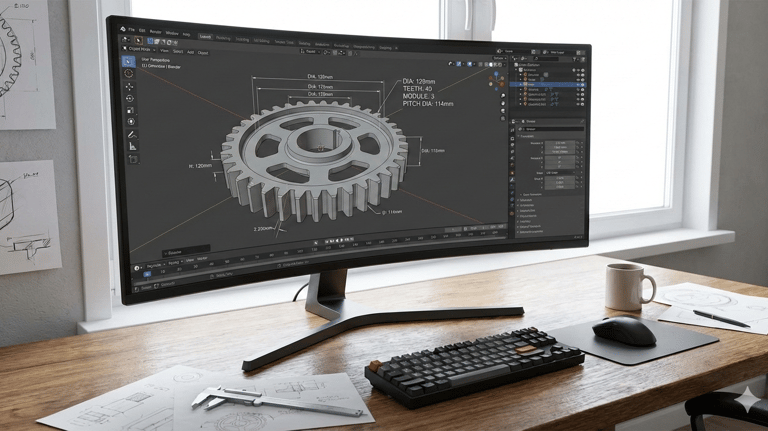Play the animation in the timeline

(342, 240)
